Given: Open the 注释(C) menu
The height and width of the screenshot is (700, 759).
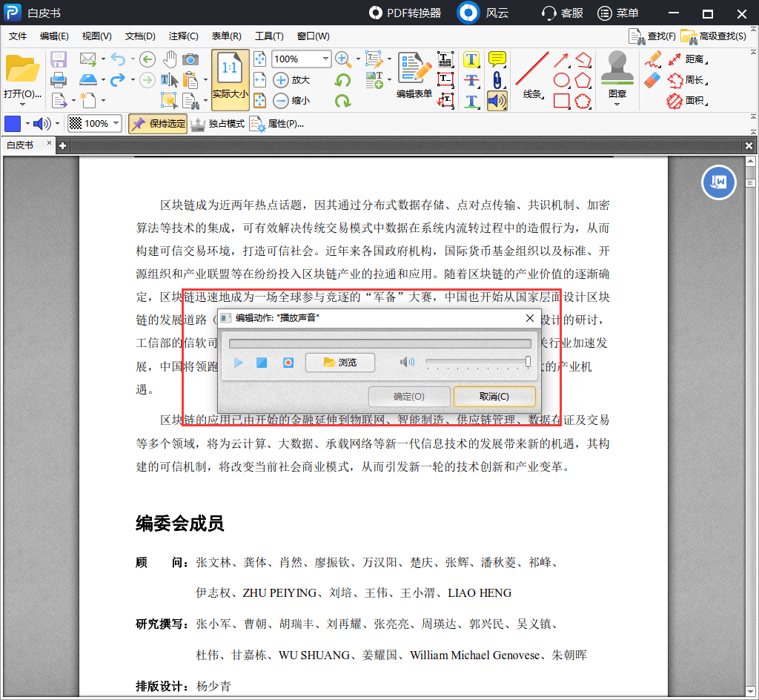Looking at the screenshot, I should tap(184, 36).
